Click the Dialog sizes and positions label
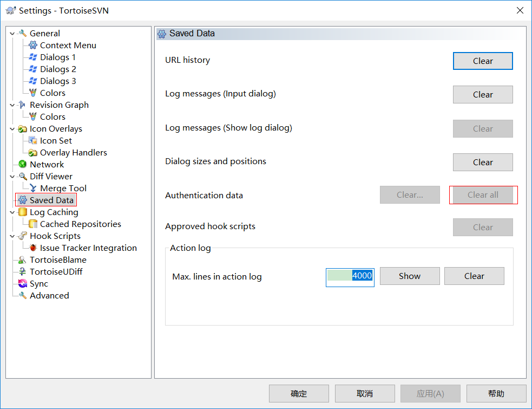532x409 pixels. coord(215,161)
